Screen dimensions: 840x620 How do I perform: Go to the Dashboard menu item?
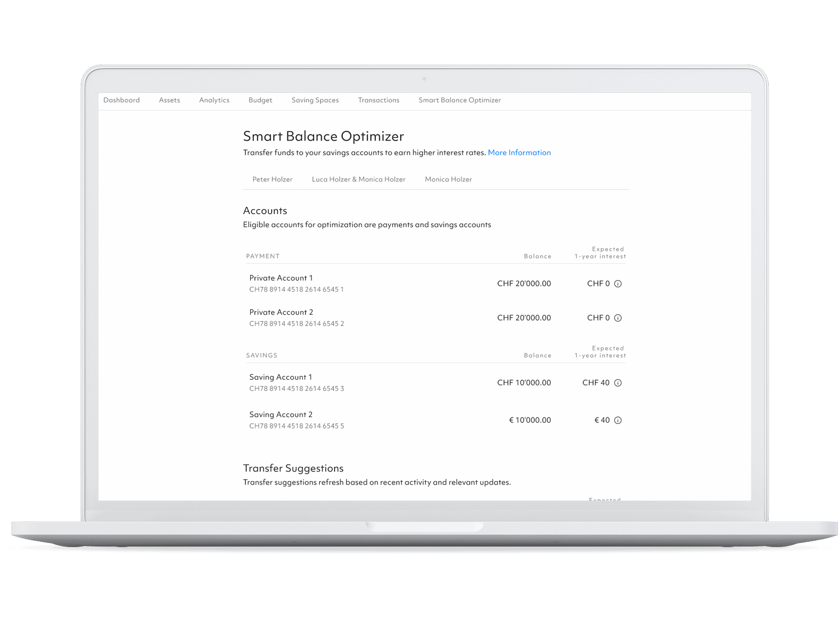click(x=122, y=100)
